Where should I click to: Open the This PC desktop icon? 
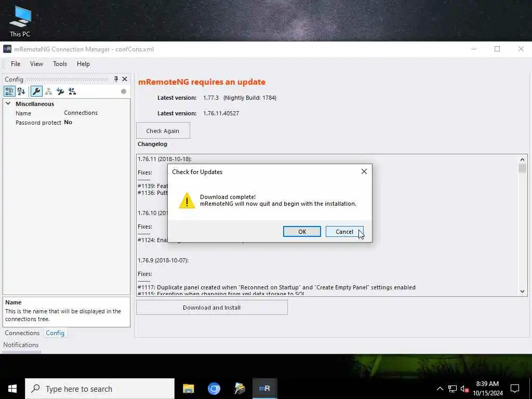pos(20,21)
